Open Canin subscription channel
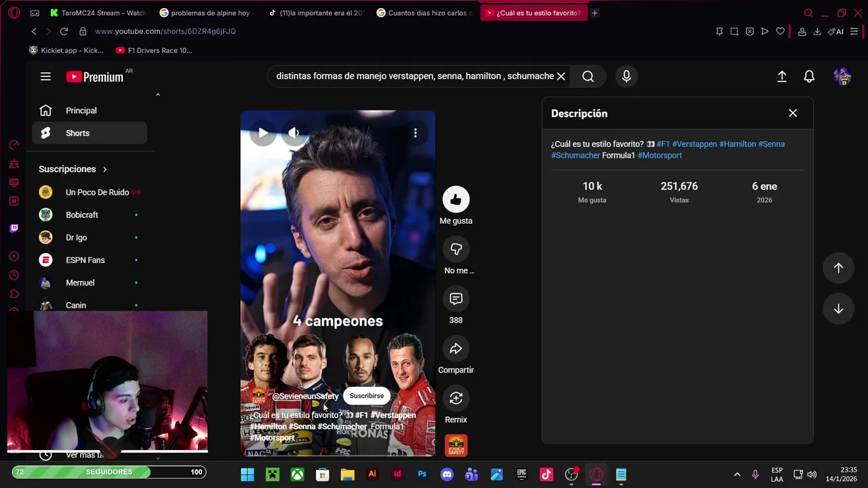This screenshot has width=868, height=488. point(90,305)
